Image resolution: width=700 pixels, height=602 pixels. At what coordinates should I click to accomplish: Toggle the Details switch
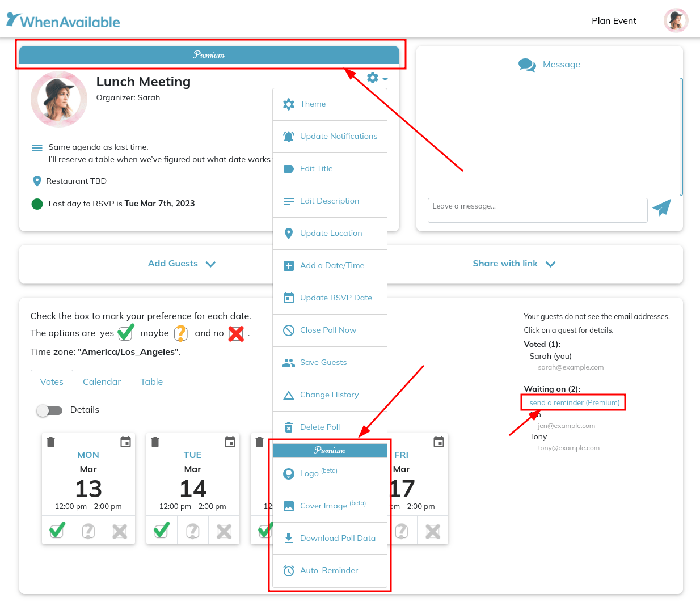click(x=49, y=410)
